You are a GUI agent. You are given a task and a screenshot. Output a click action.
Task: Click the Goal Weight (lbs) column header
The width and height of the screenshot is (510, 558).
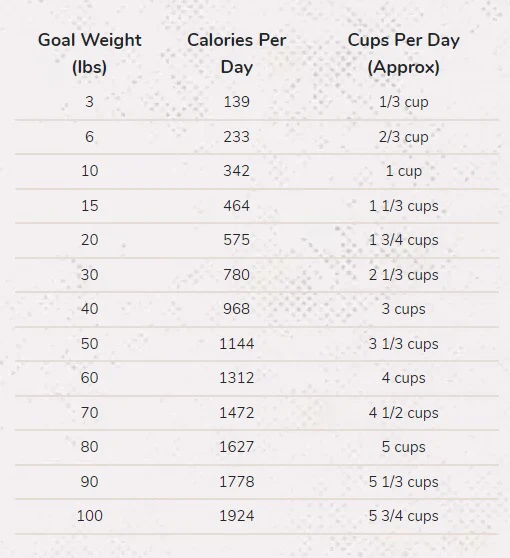pos(90,53)
